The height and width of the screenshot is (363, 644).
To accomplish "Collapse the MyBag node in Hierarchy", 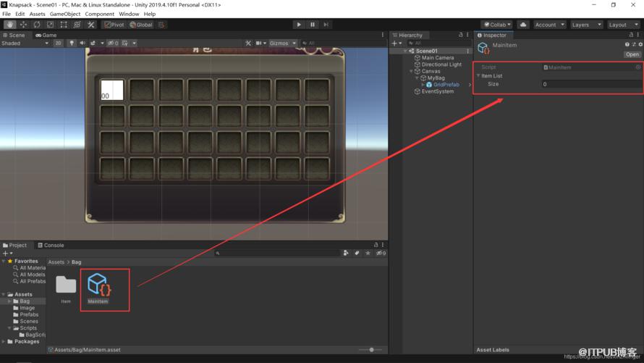I will [417, 78].
